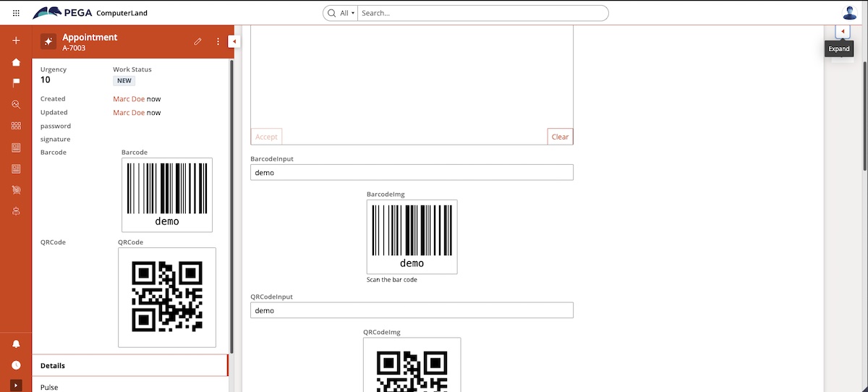Open the search scope 'All' dropdown

[347, 13]
